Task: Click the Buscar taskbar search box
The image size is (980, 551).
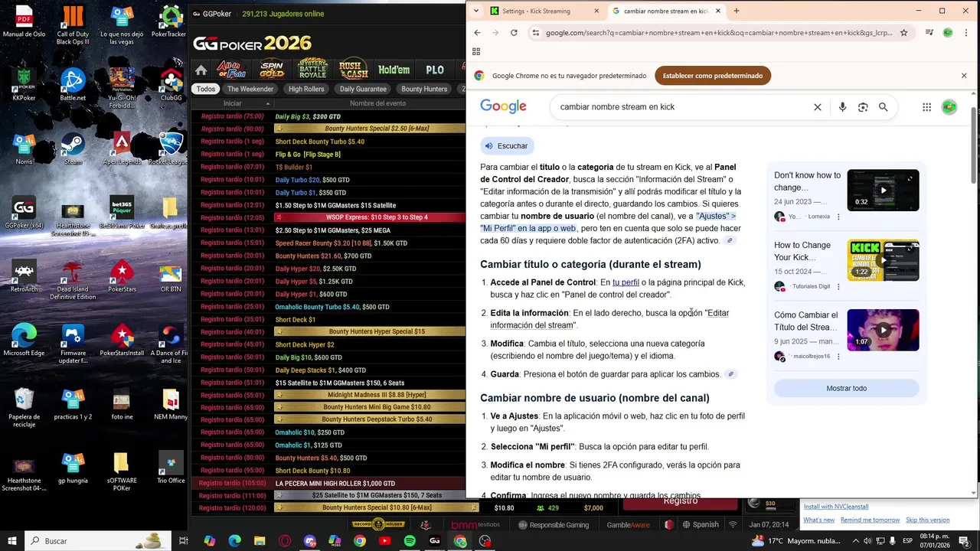Action: click(98, 541)
